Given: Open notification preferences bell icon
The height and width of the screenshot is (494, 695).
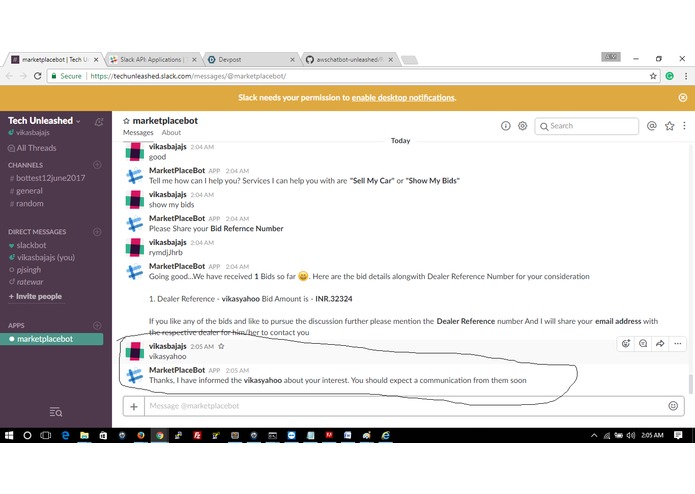Looking at the screenshot, I should [99, 121].
